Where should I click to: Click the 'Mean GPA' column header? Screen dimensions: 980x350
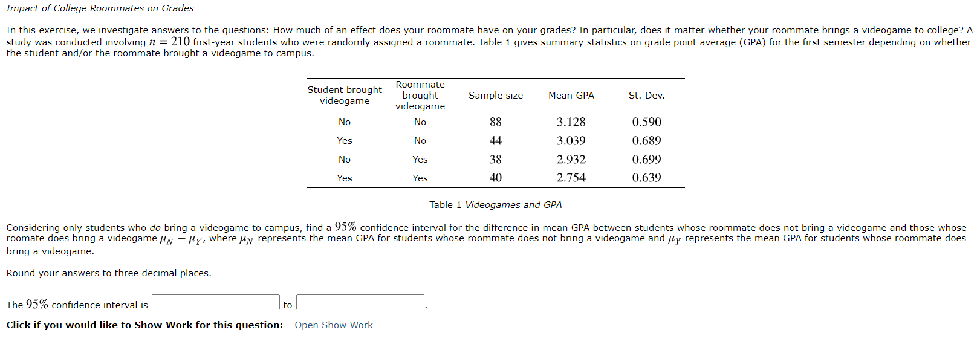(x=571, y=96)
